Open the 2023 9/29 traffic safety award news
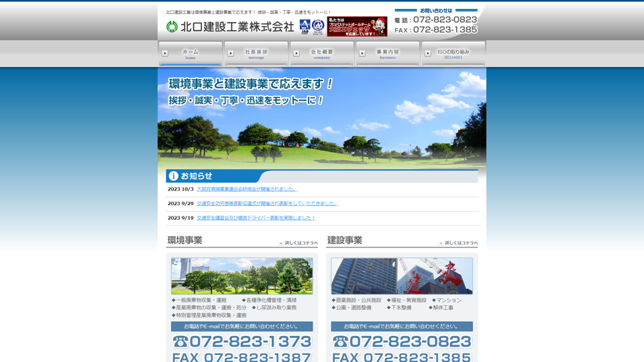Image resolution: width=644 pixels, height=362 pixels. point(266,203)
